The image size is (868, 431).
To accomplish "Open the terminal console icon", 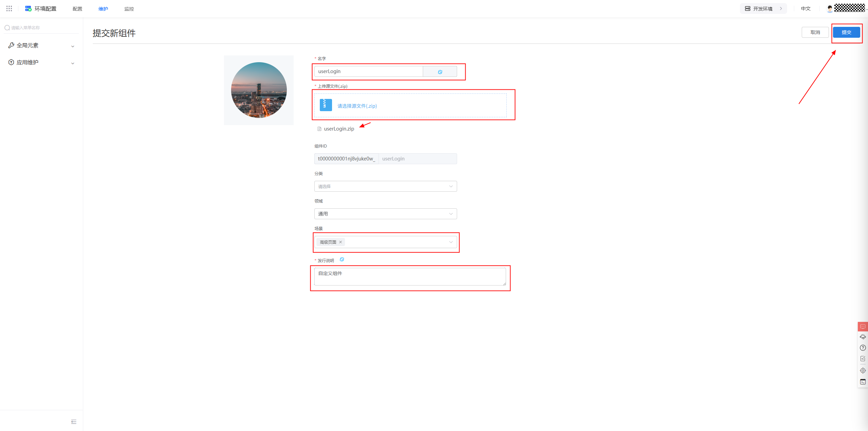I will [x=863, y=382].
